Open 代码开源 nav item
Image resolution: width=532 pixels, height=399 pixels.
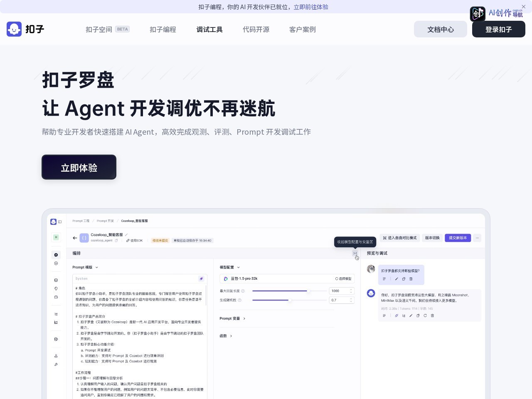coord(256,30)
